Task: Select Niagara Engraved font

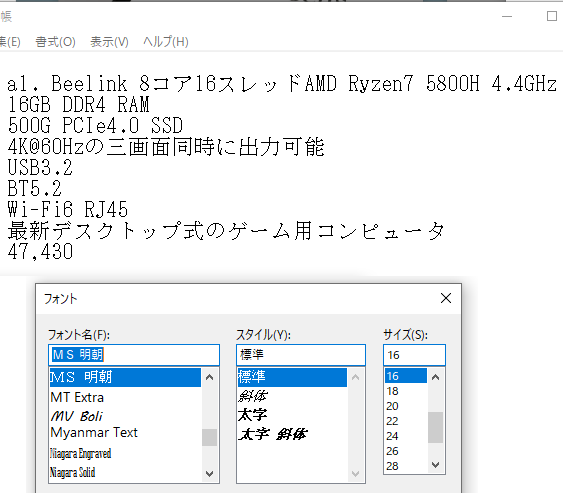Action: [125, 454]
